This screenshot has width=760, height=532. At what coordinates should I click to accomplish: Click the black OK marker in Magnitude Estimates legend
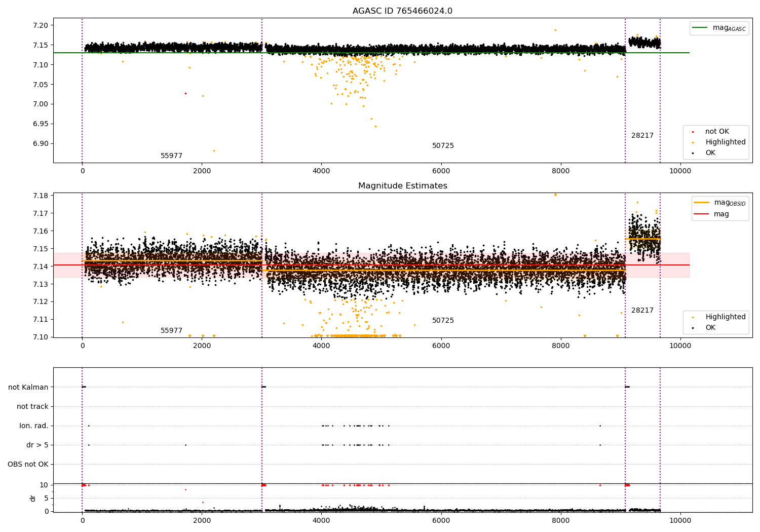[693, 328]
